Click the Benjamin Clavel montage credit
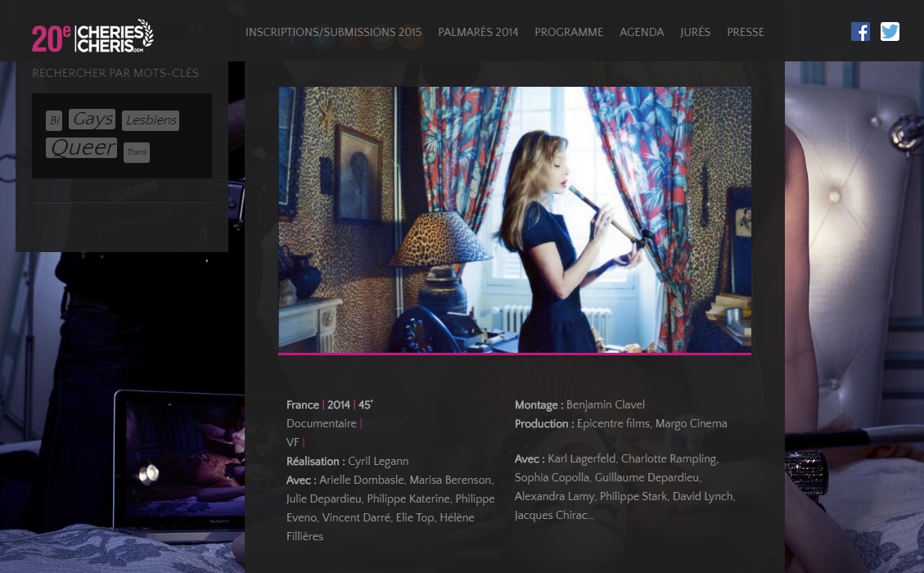924x573 pixels. (605, 405)
